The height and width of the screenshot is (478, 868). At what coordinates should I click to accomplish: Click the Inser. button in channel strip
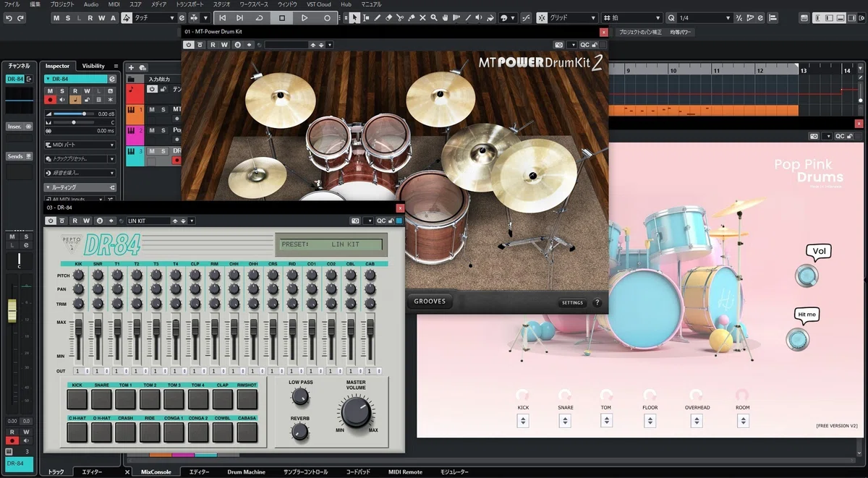pos(19,126)
